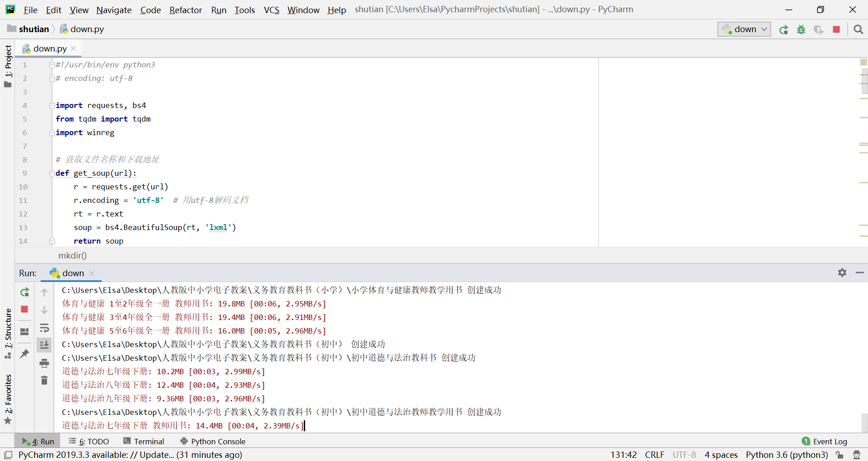Collapse the import at line 4
Screen dimensions: 868x461
pyautogui.click(x=52, y=105)
